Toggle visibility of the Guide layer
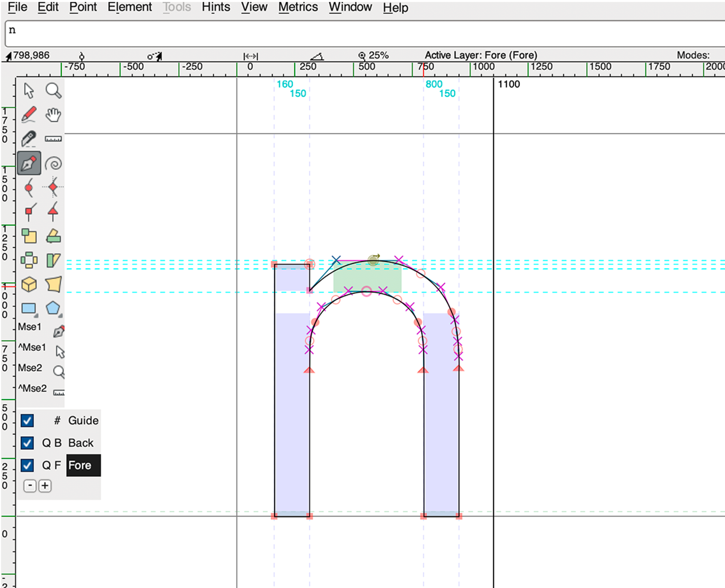725x588 pixels. pos(28,421)
